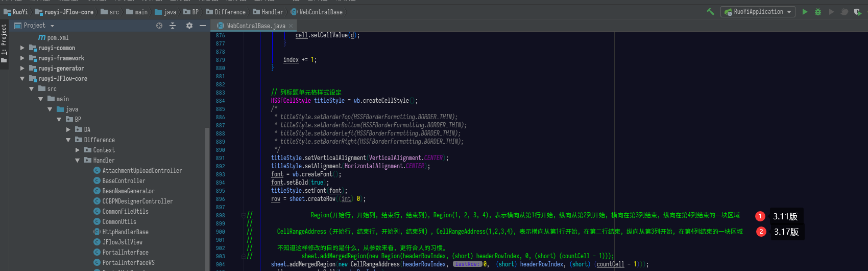Click the BP breadcrumb in the navigation bar
This screenshot has height=271, width=868.
coord(191,12)
